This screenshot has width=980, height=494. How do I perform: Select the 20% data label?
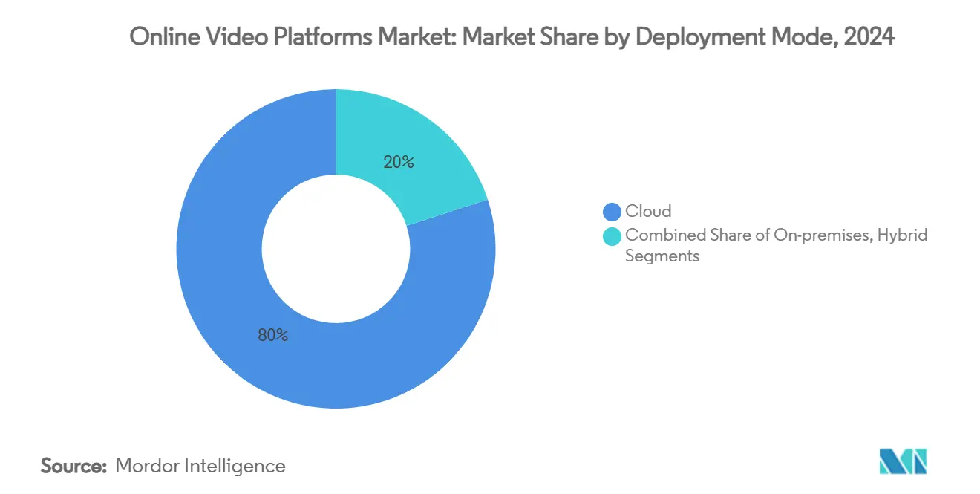(x=399, y=162)
